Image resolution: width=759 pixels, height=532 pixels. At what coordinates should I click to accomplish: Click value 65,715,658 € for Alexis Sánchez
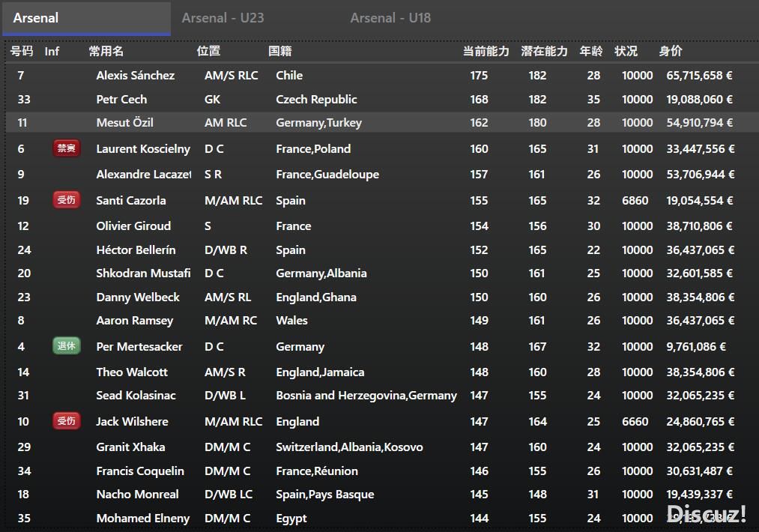700,76
